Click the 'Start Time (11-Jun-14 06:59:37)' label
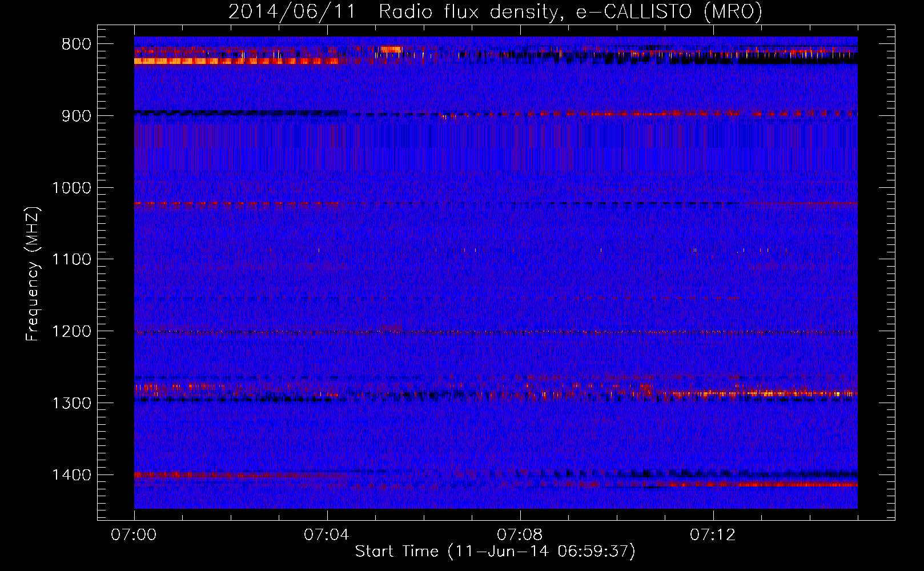This screenshot has width=924, height=571. (x=495, y=552)
